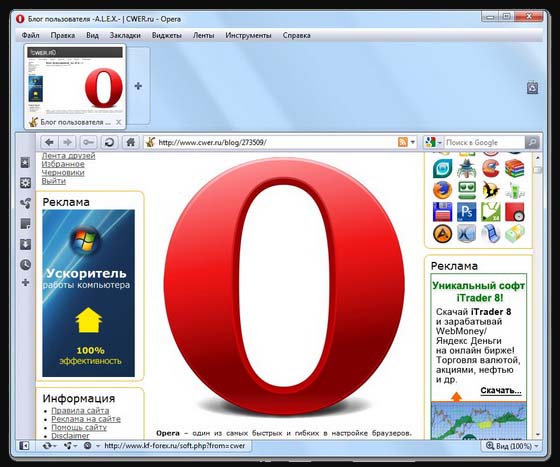
Task: Open the History panel clock icon
Action: [x=25, y=265]
